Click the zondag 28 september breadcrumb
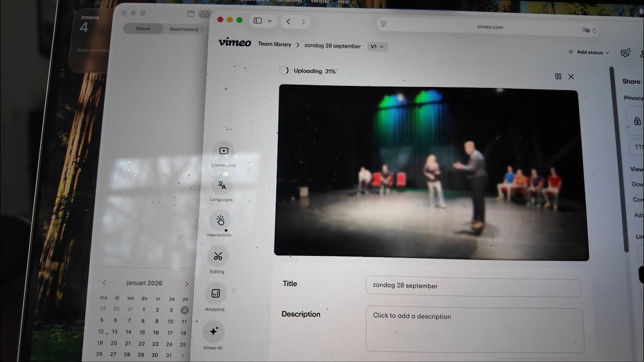Image resolution: width=644 pixels, height=362 pixels. click(333, 46)
